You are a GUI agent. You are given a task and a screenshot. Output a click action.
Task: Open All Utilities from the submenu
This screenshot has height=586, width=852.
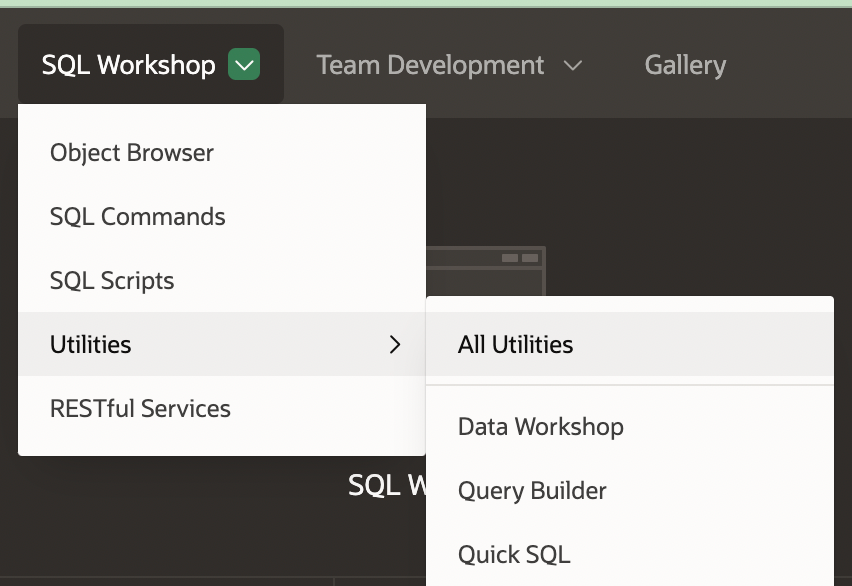514,344
